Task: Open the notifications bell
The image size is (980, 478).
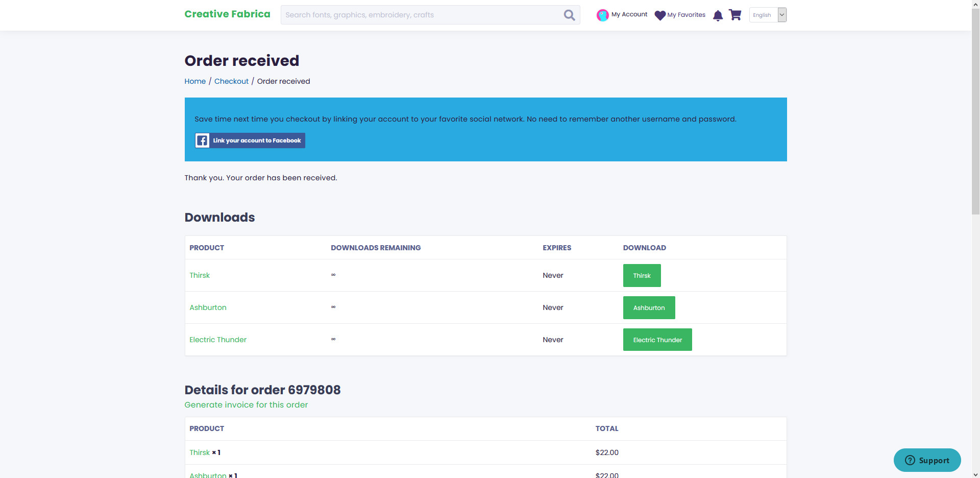Action: pyautogui.click(x=718, y=15)
